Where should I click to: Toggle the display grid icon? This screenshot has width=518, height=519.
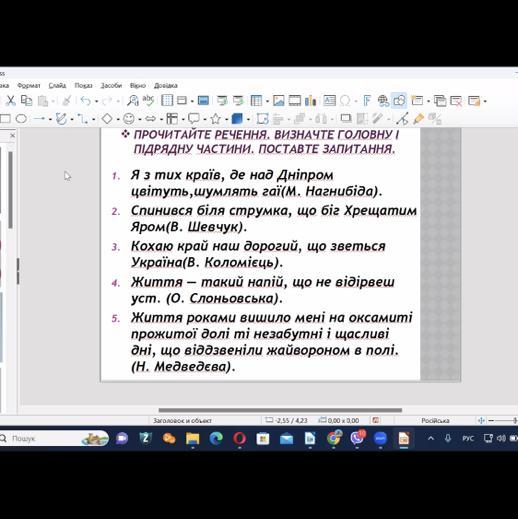(167, 100)
